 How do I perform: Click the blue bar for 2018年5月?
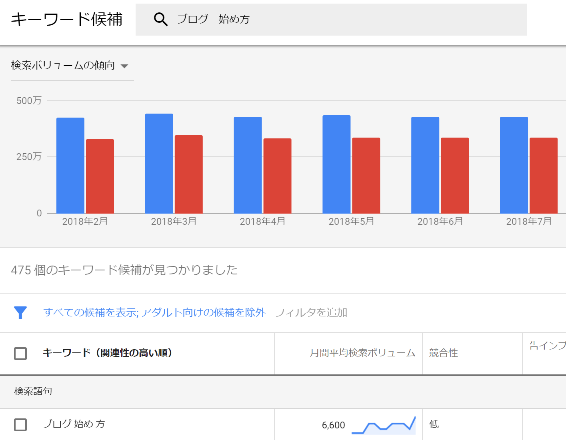[x=336, y=164]
